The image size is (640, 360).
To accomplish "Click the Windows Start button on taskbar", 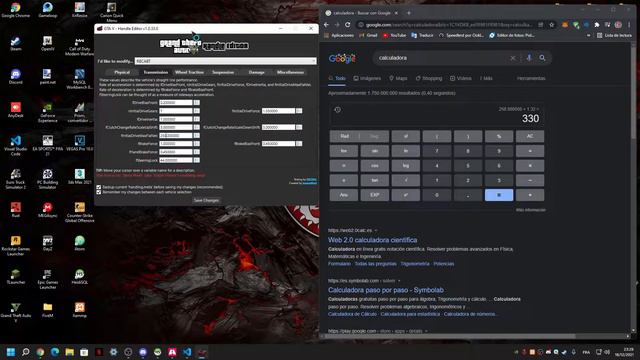I will click(11, 352).
